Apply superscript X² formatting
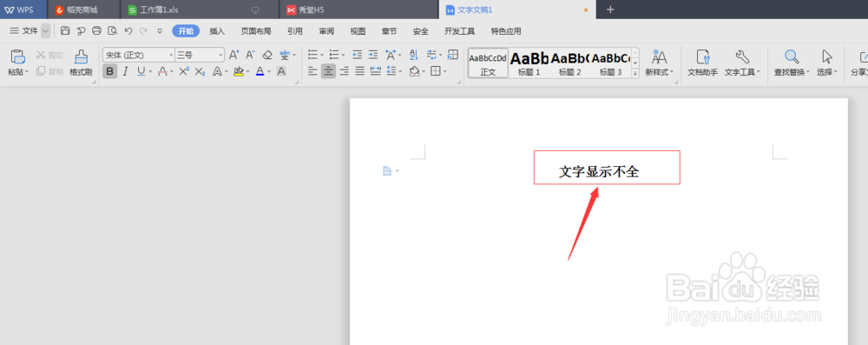This screenshot has height=345, width=868. point(184,71)
